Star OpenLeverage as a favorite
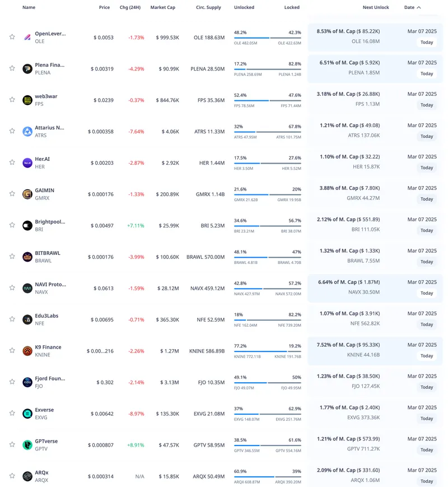448x487 pixels. tap(12, 37)
